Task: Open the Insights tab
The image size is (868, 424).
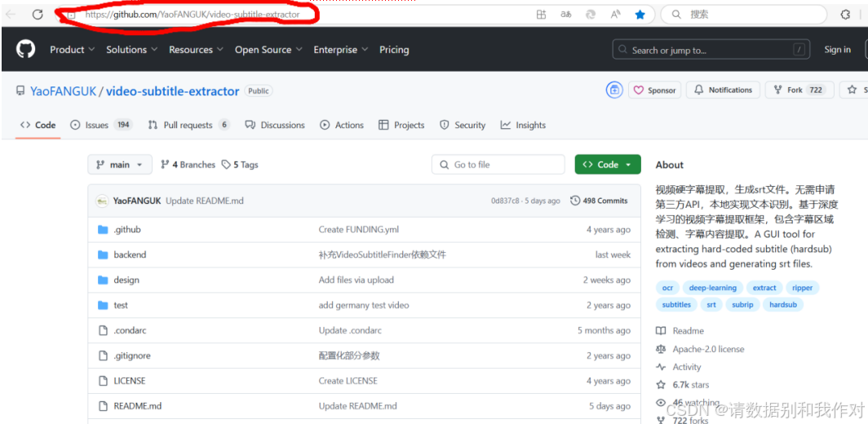Action: (523, 125)
